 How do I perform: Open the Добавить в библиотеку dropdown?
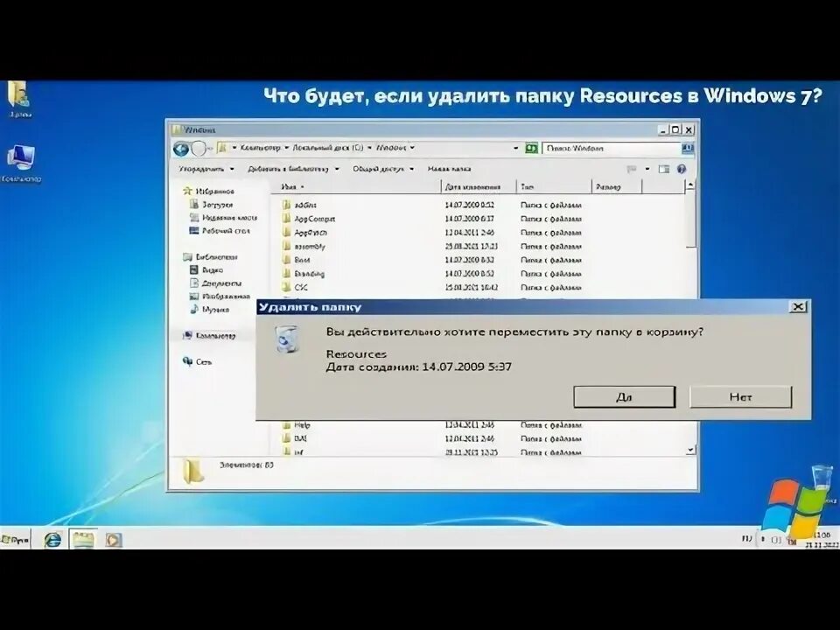(294, 169)
